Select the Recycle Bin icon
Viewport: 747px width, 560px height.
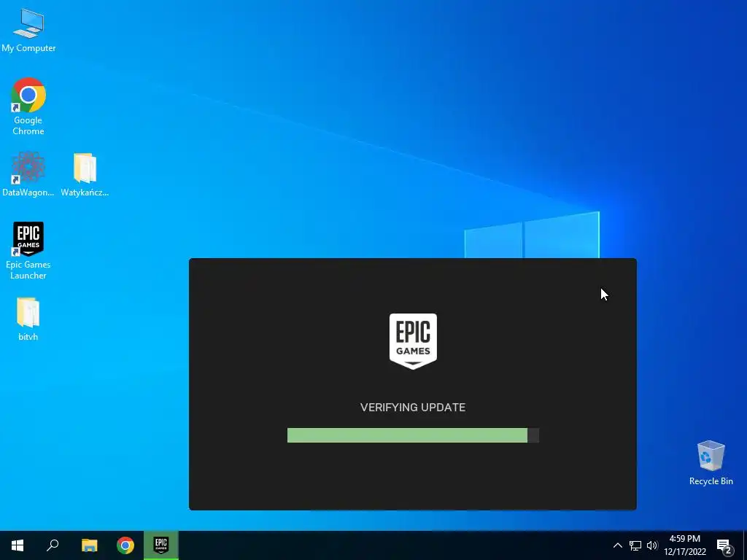[711, 462]
